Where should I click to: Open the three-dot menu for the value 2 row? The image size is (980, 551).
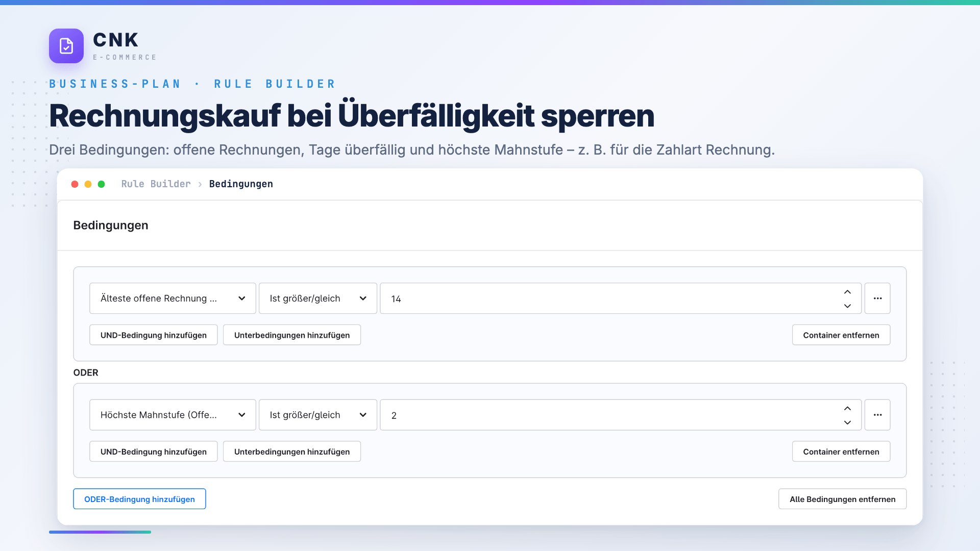click(x=877, y=415)
